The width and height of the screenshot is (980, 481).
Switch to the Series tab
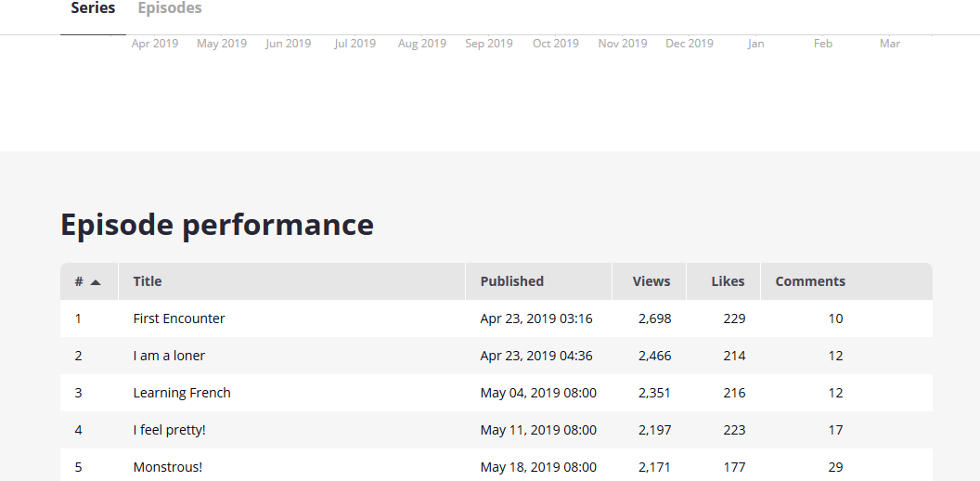click(x=93, y=8)
